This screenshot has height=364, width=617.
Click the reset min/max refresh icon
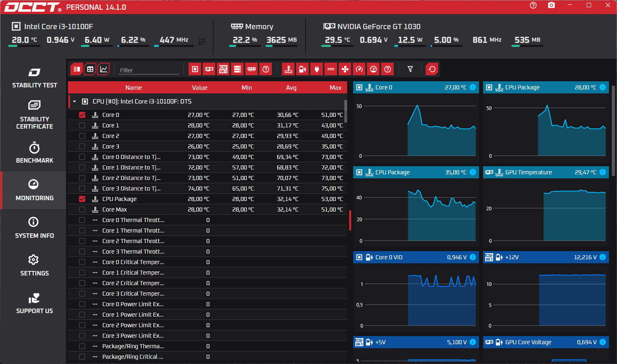point(432,69)
